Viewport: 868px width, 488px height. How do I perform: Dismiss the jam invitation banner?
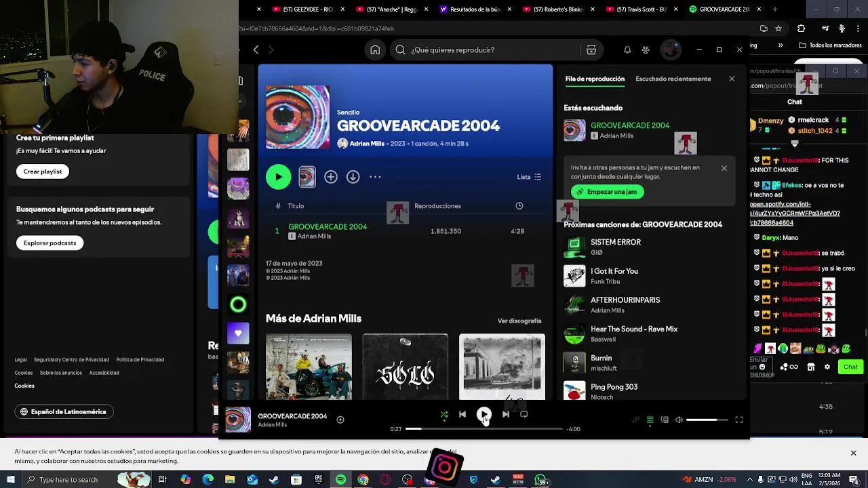tap(724, 168)
